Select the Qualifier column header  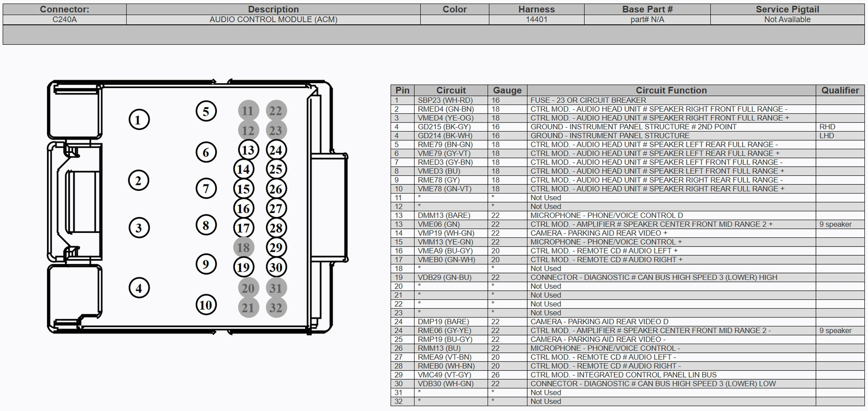point(840,90)
